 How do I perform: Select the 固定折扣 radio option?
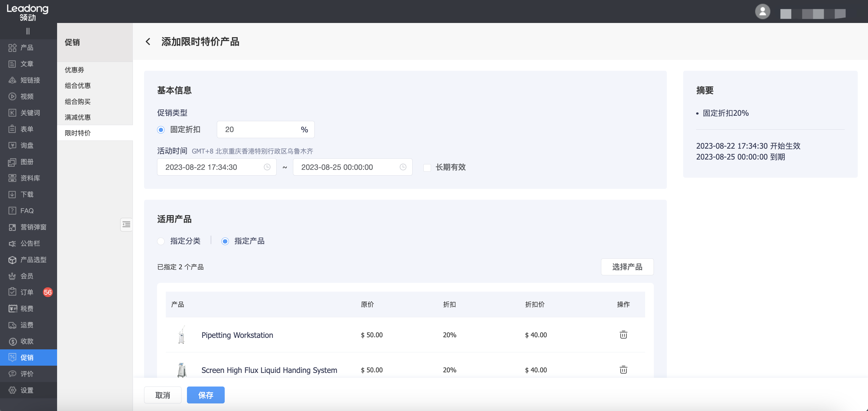tap(161, 130)
